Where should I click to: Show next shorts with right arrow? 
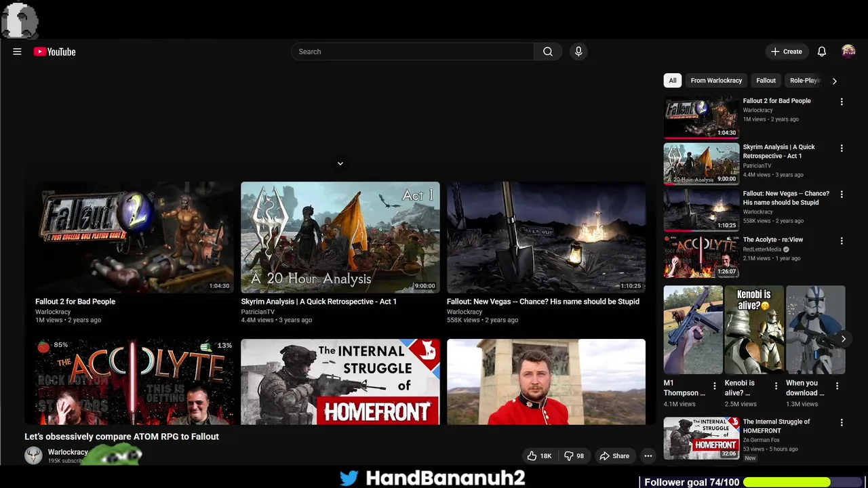[843, 339]
